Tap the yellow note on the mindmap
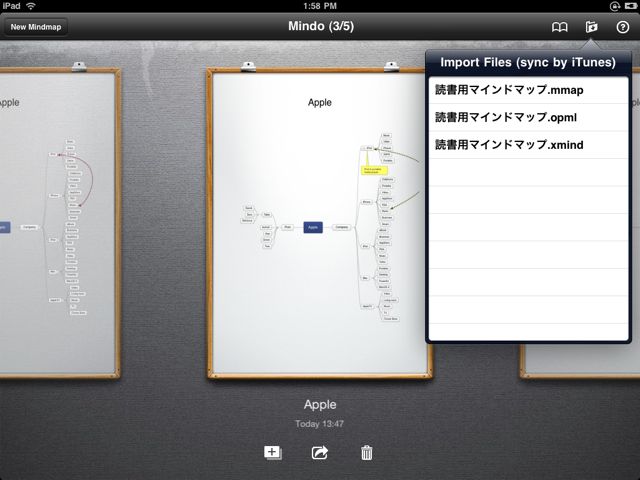640x480 pixels. pos(374,171)
